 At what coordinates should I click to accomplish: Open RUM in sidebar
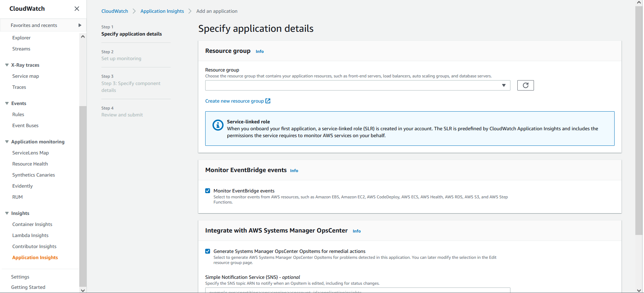17,197
